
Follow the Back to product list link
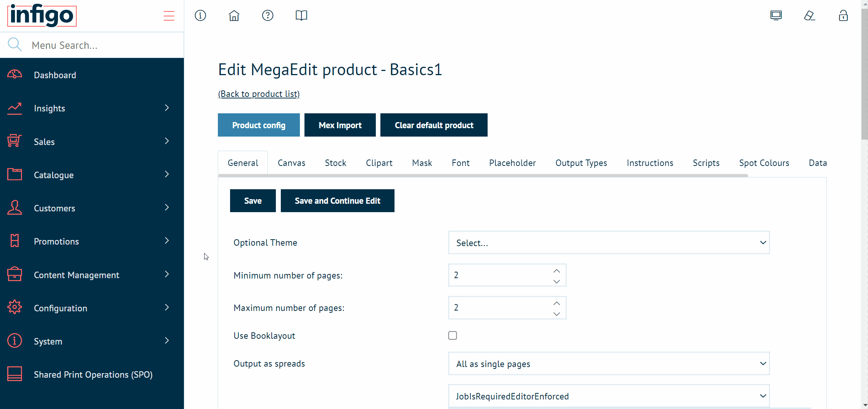coord(259,94)
